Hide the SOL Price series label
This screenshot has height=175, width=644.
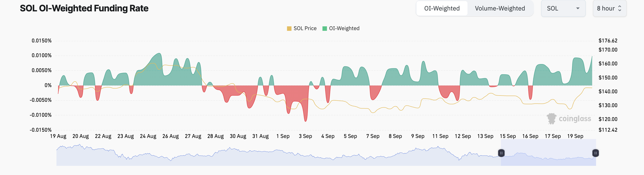tap(305, 29)
